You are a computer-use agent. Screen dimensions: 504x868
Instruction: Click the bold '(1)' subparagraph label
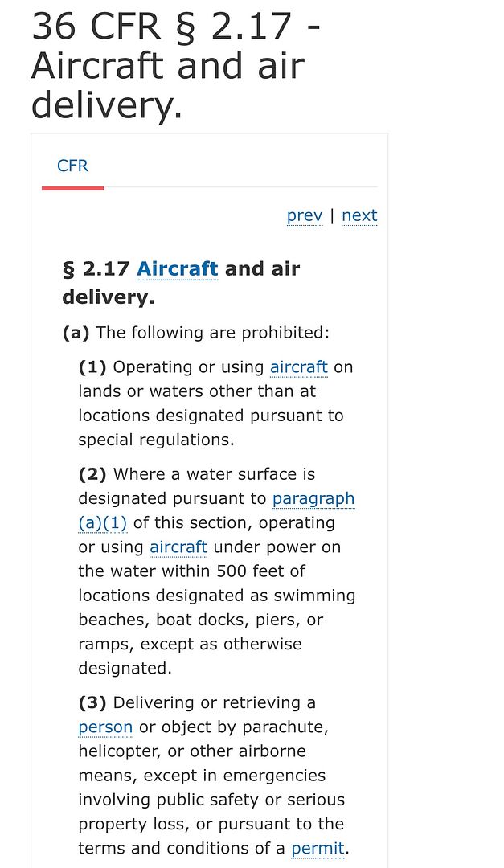[x=92, y=367]
